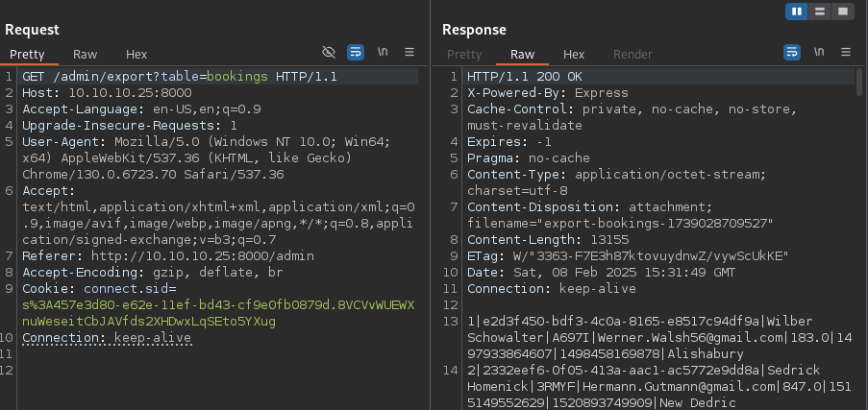Toggle word wrap in Response panel
868x410 pixels.
[x=792, y=52]
